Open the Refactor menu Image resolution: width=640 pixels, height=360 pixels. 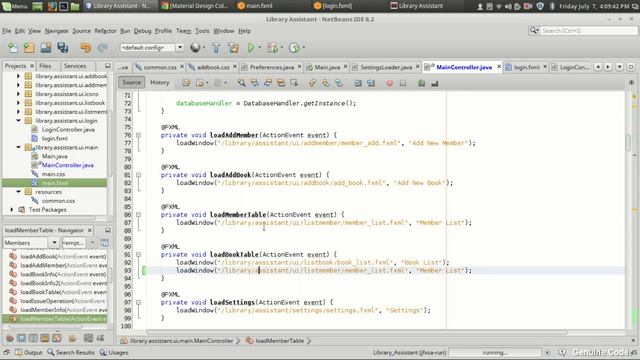pyautogui.click(x=105, y=31)
